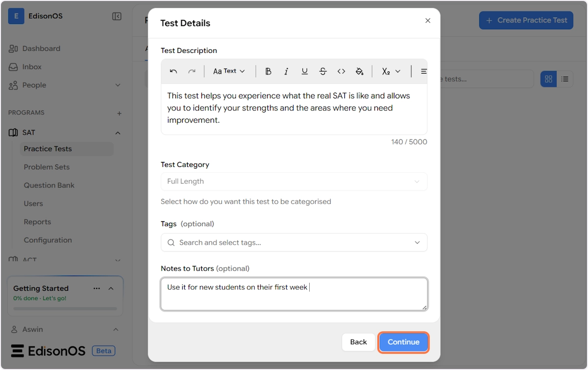The image size is (588, 370).
Task: Toggle inline code formatting icon
Action: point(341,71)
